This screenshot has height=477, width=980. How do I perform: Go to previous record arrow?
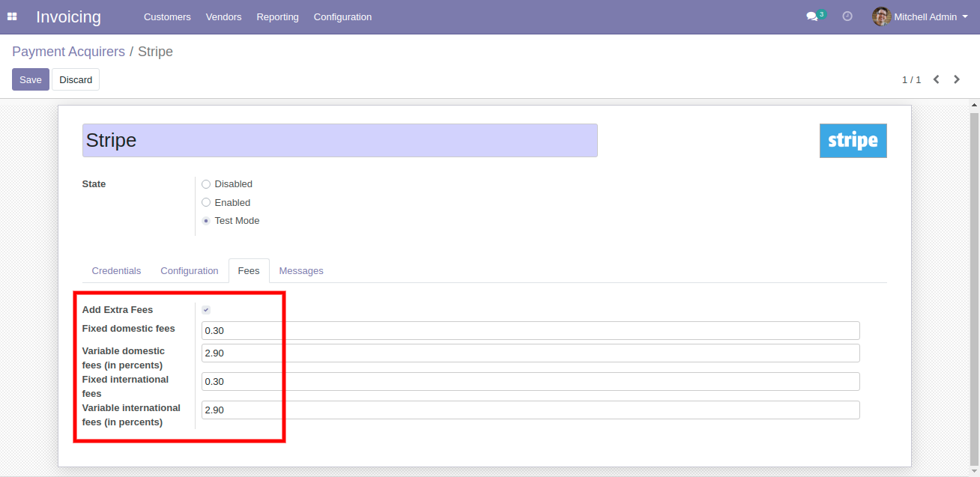936,79
